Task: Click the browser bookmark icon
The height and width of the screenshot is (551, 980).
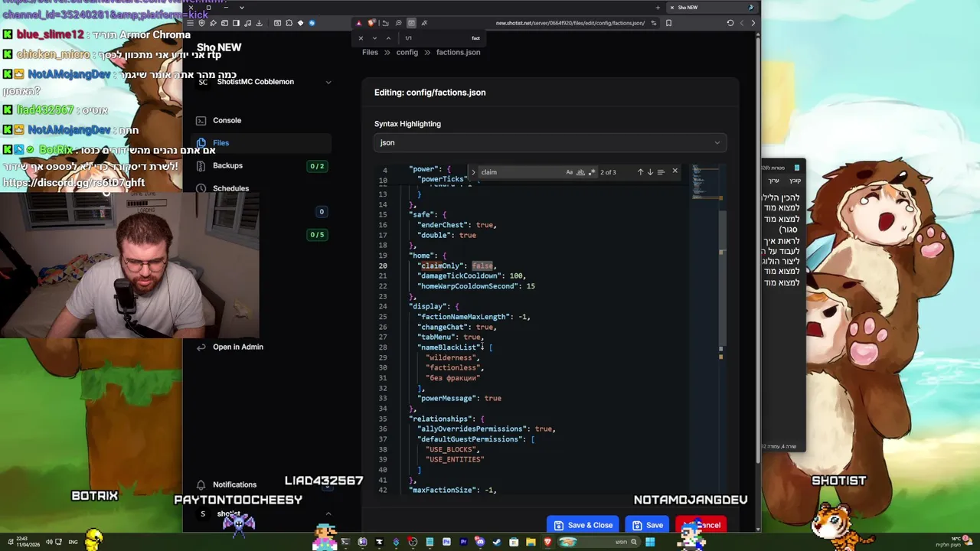Action: click(x=668, y=23)
